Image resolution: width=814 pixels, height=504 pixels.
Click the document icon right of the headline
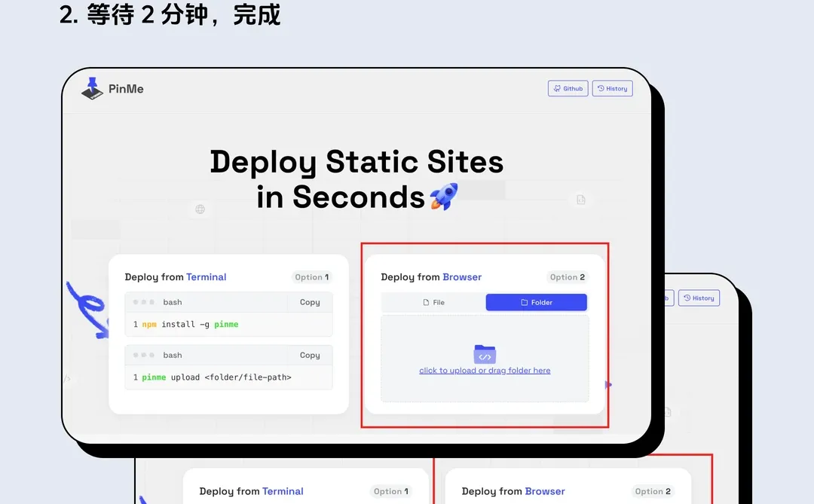coord(580,200)
